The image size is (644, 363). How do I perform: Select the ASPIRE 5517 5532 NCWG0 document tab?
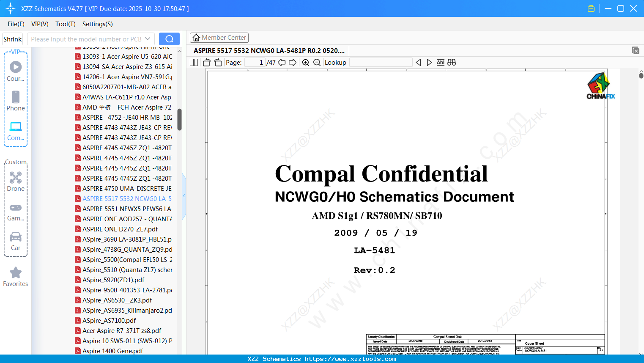point(269,50)
